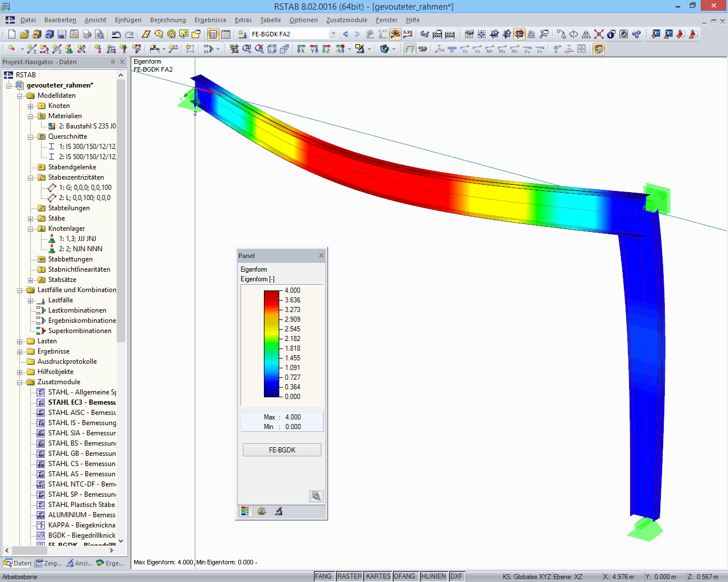This screenshot has height=582, width=728.
Task: Print the graphic using the printer icon
Action: tap(86, 34)
